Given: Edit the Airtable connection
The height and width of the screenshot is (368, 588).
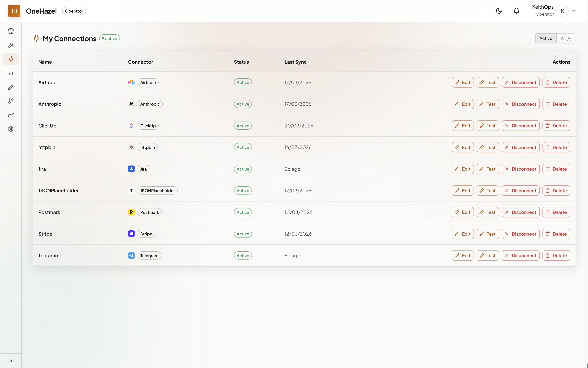Looking at the screenshot, I should (463, 82).
